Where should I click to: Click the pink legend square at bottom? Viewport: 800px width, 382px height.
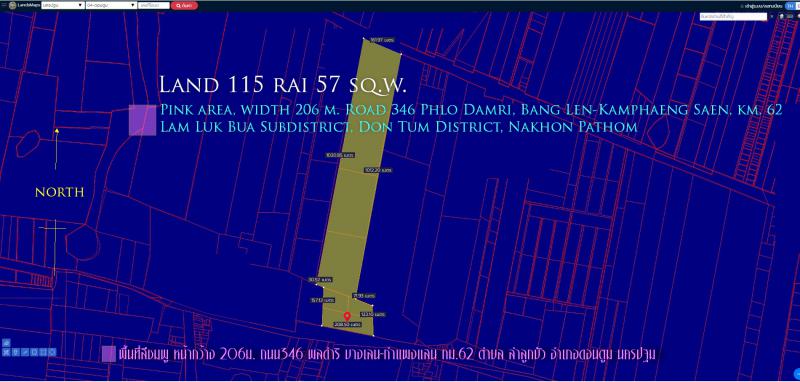point(109,354)
